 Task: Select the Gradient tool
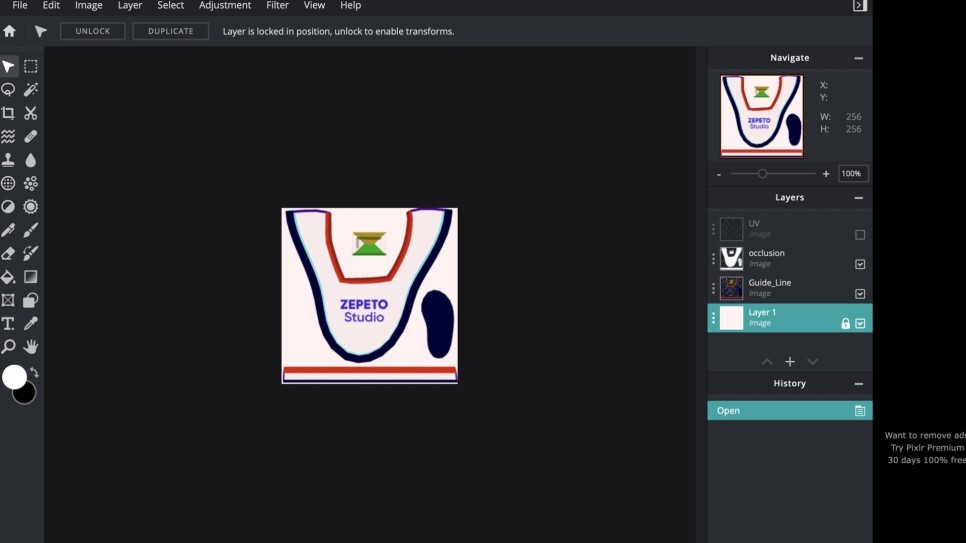tap(30, 277)
